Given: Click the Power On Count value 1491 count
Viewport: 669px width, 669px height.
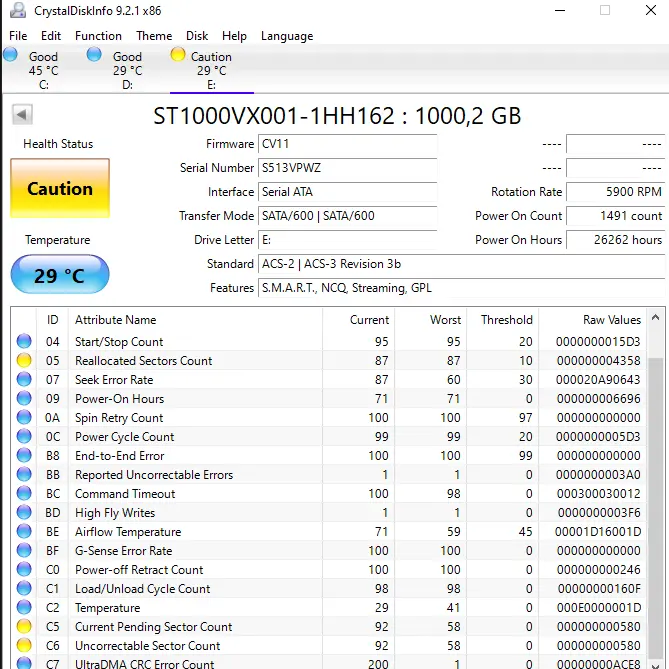Looking at the screenshot, I should coord(615,215).
